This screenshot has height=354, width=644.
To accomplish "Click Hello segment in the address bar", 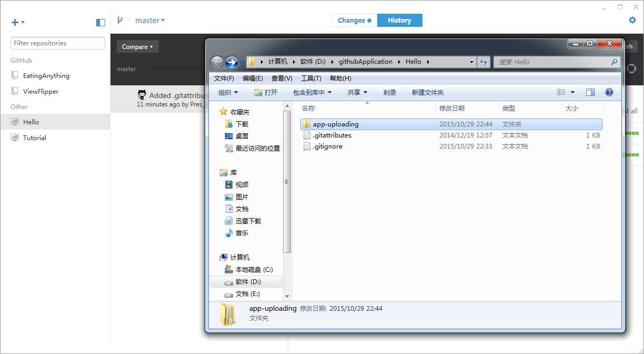I will [413, 62].
